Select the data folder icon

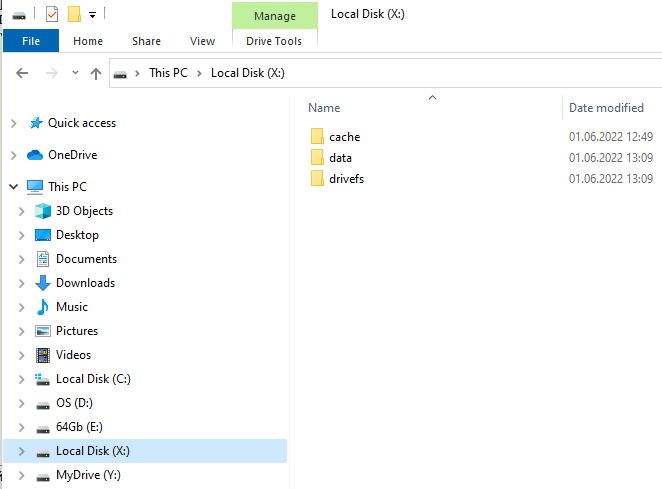coord(317,158)
